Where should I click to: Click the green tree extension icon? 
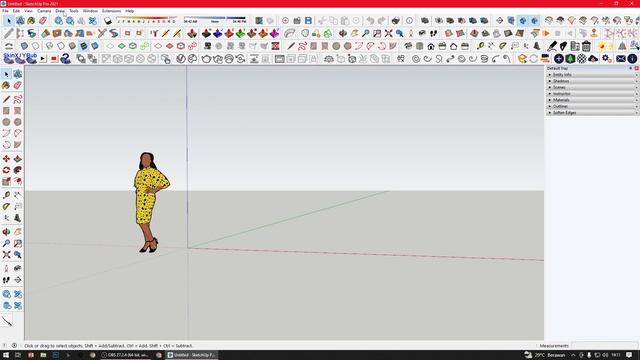pyautogui.click(x=570, y=59)
